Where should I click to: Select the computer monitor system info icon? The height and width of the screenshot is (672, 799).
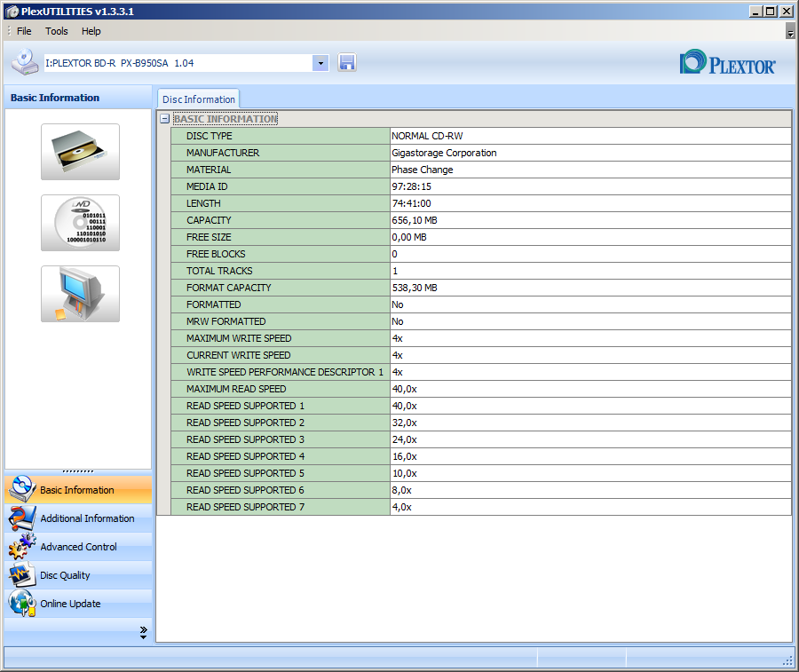(81, 294)
